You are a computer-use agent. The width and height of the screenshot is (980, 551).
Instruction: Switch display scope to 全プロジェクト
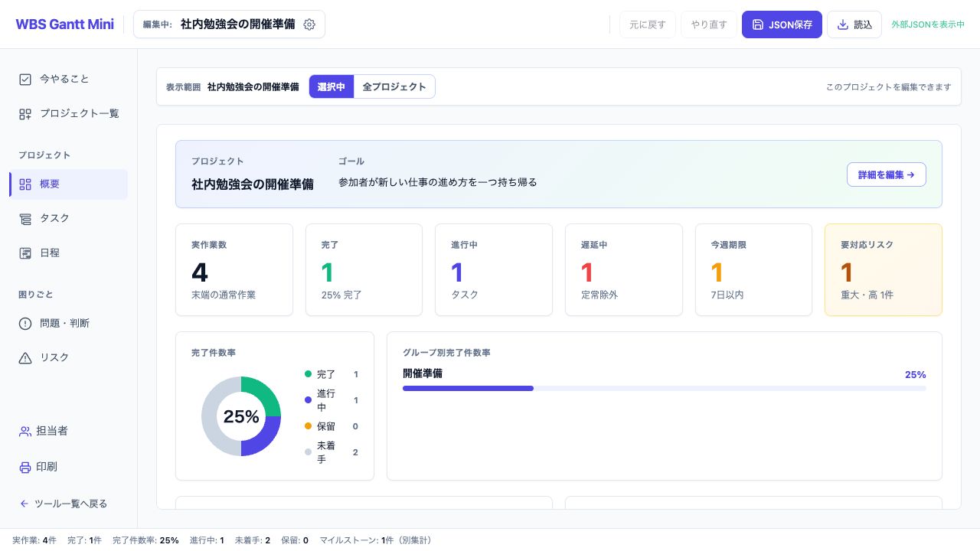tap(394, 86)
